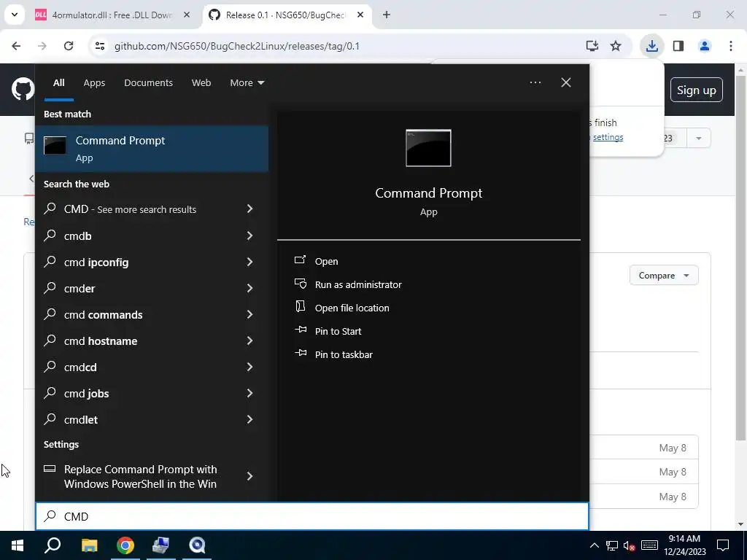Select the cmdlet web suggestion
747x560 pixels.
coord(152,419)
